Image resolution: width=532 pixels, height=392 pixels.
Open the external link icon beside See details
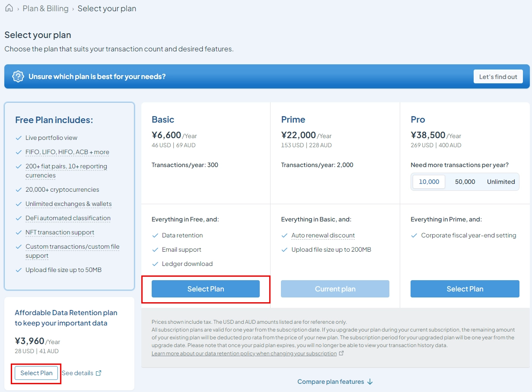[99, 373]
